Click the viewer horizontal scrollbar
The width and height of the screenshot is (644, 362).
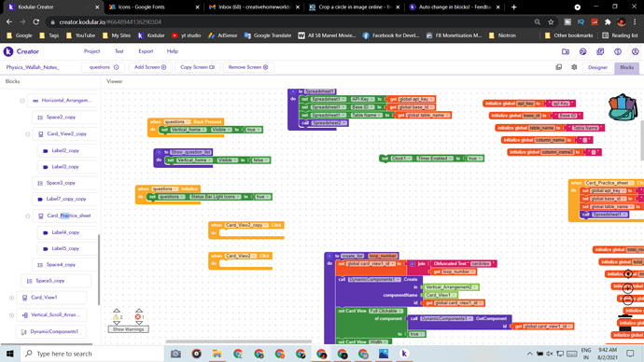coord(239,341)
